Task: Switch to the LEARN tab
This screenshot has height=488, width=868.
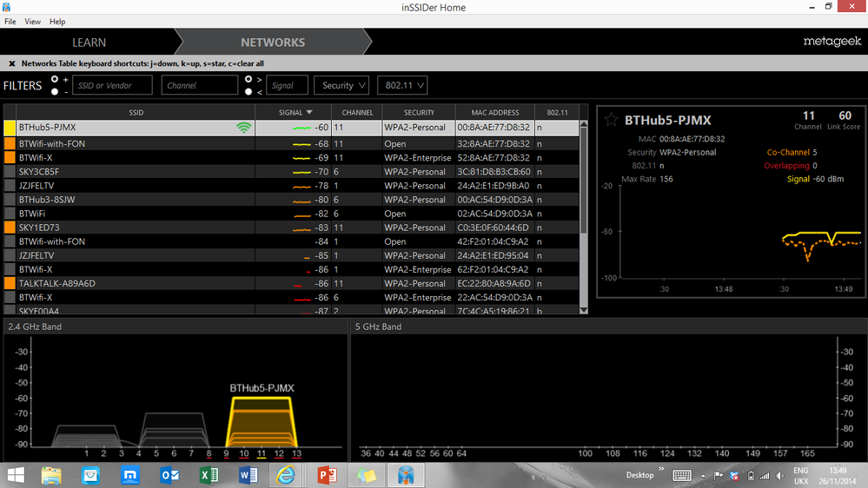Action: click(x=89, y=42)
